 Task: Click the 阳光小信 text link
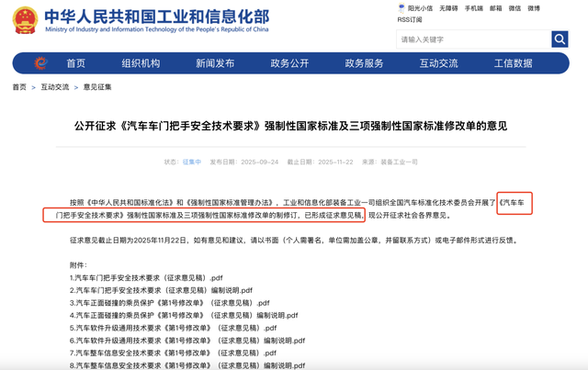(x=421, y=8)
